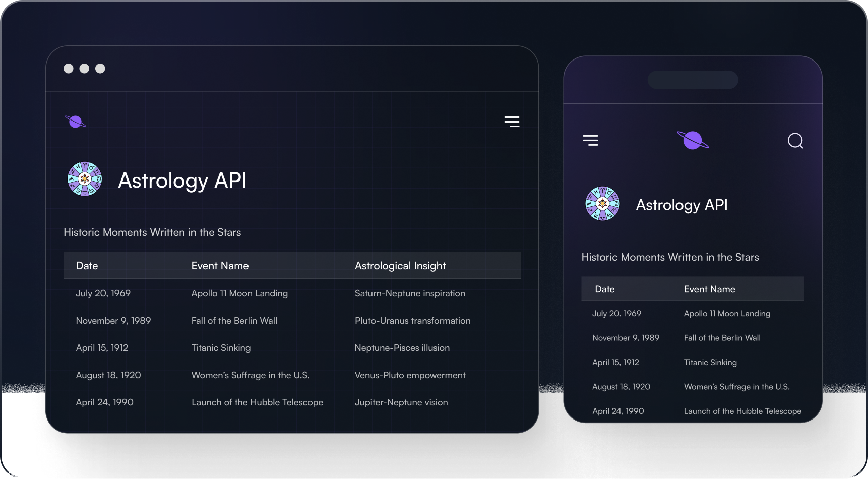Viewport: 868px width, 479px height.
Task: Open the search on the mobile header
Action: 795,141
